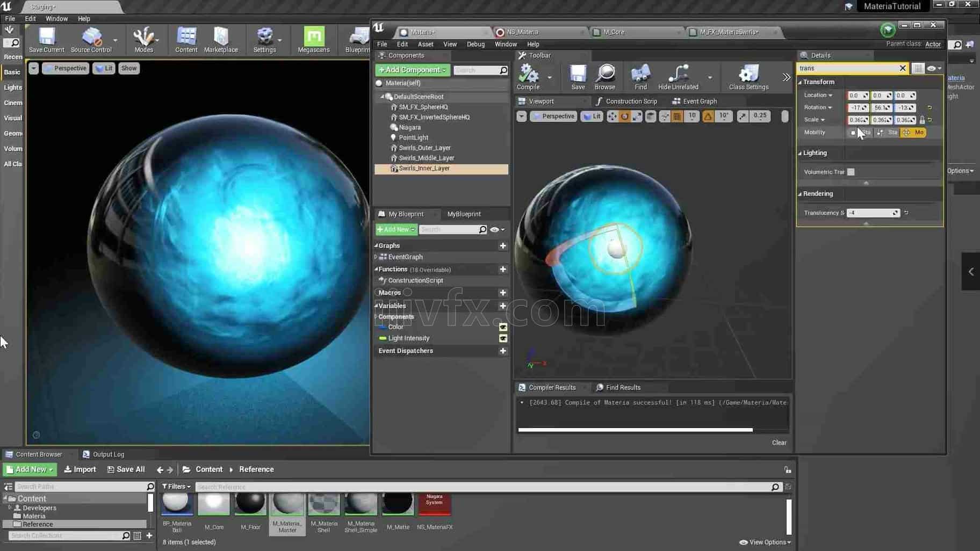The height and width of the screenshot is (551, 980).
Task: Reset Translucency Sort Priority to default
Action: click(906, 213)
